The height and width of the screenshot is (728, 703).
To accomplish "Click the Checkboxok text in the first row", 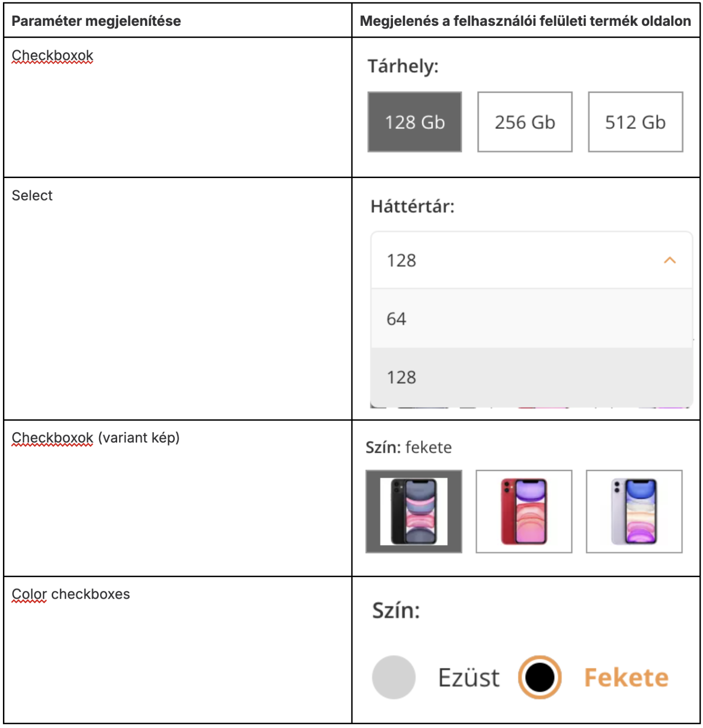I will [x=52, y=56].
